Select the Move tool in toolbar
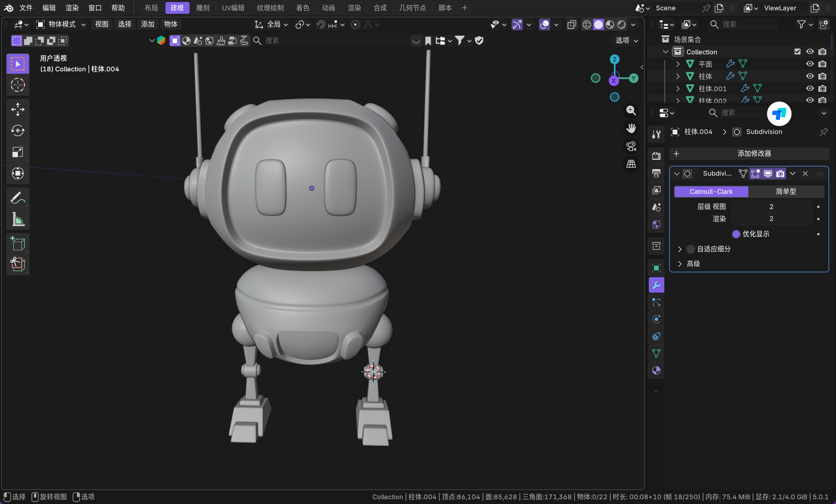This screenshot has height=504, width=836. [x=18, y=109]
